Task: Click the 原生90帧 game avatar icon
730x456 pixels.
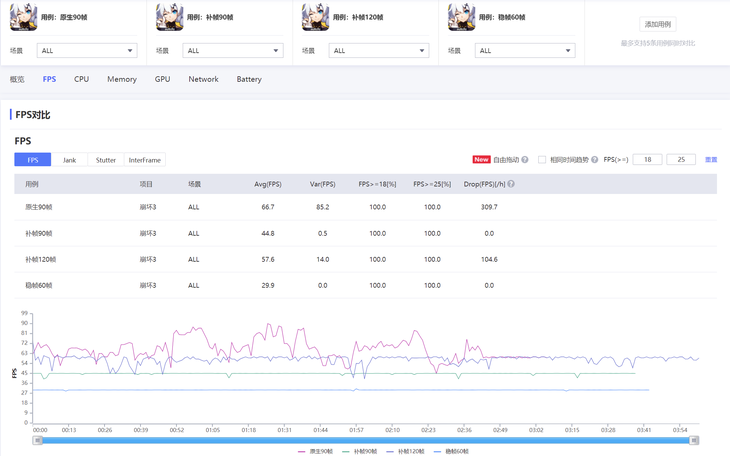Action: point(23,17)
